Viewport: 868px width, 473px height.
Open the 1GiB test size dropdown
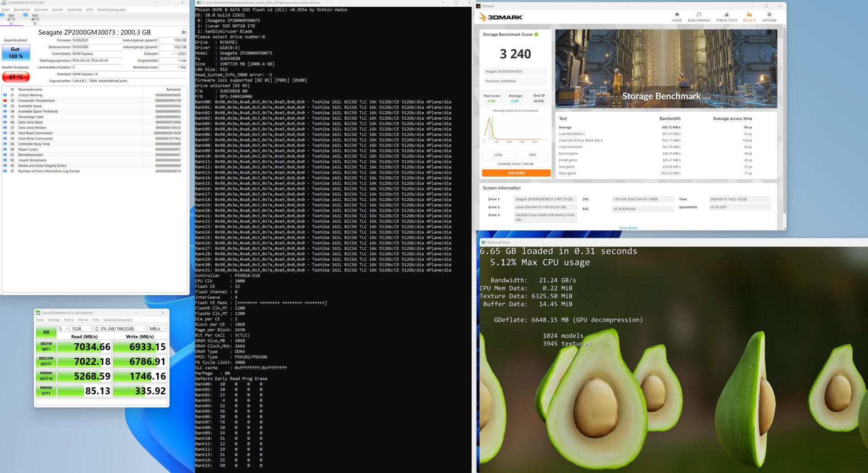[x=81, y=328]
